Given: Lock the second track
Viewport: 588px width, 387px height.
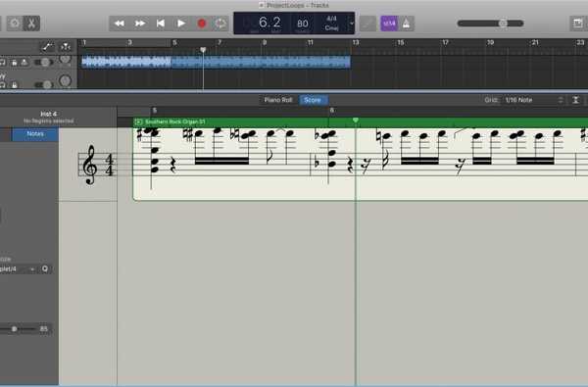Looking at the screenshot, I should coord(14,85).
